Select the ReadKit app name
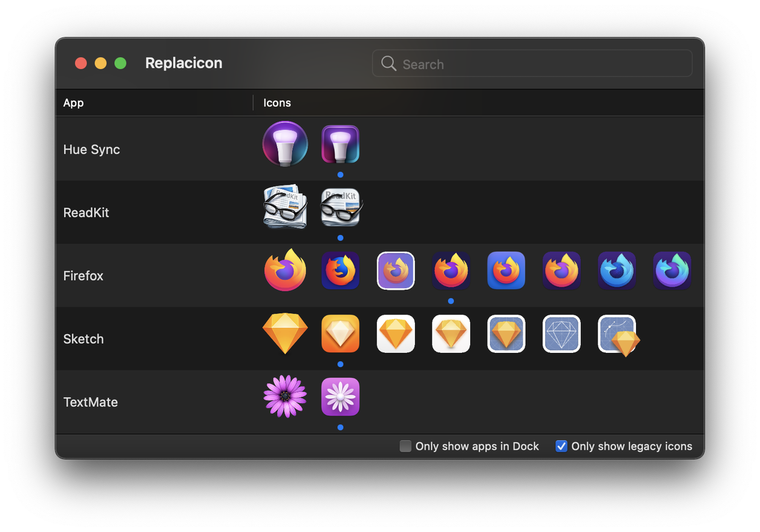Viewport: 760px width, 532px height. coord(86,212)
